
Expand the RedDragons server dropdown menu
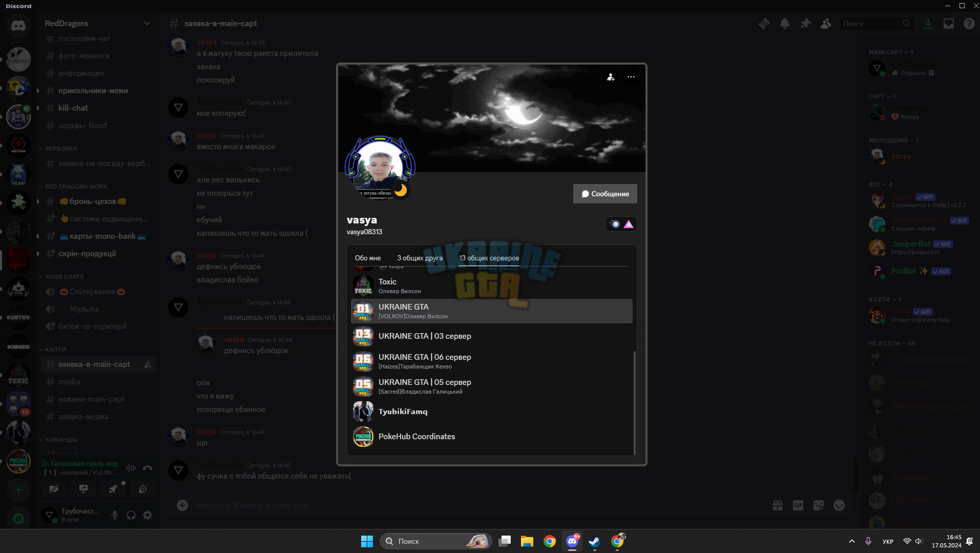coord(147,24)
